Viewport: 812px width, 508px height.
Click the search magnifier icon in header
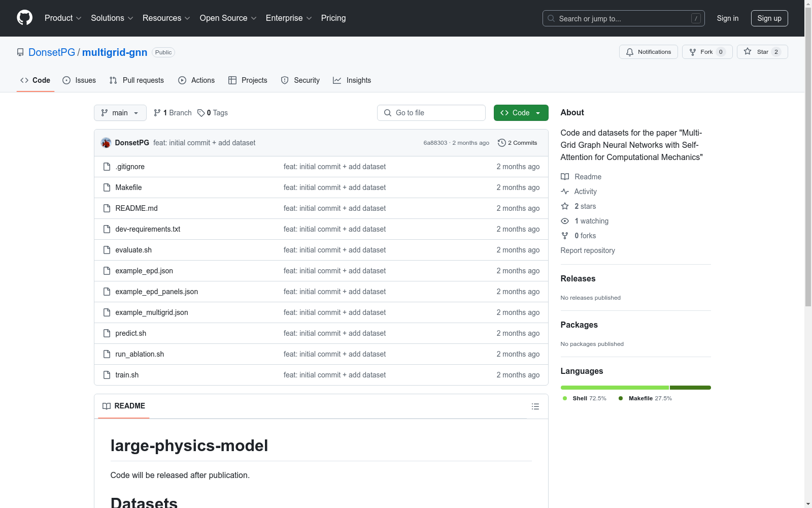[551, 18]
